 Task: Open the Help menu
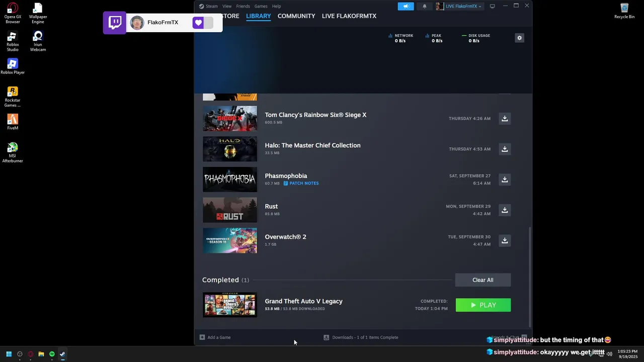click(x=276, y=6)
